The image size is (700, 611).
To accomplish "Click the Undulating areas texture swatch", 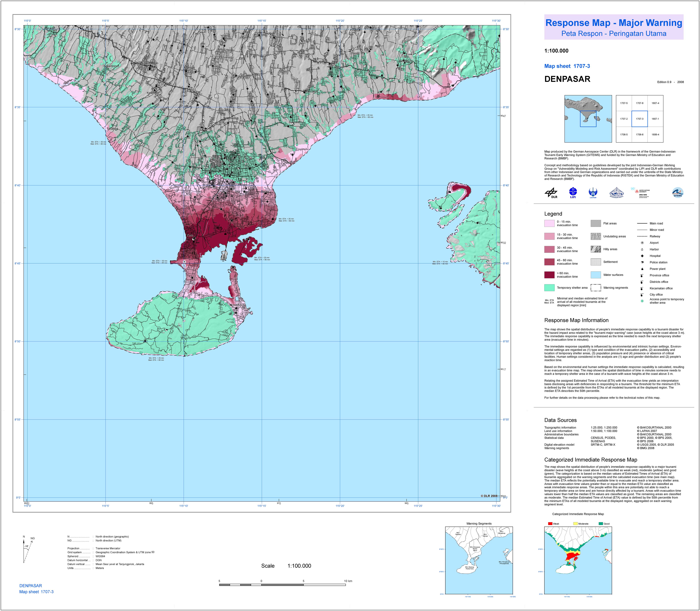I will pos(596,236).
